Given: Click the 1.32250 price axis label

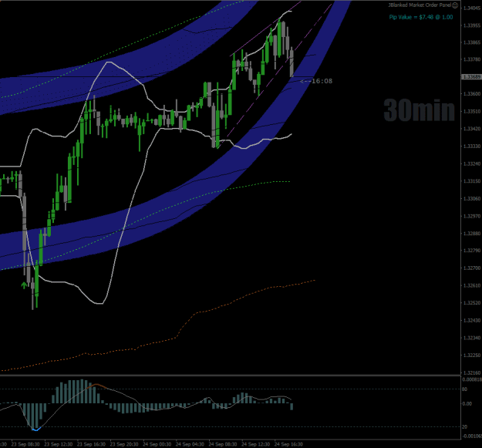Looking at the screenshot, I should coord(473,355).
